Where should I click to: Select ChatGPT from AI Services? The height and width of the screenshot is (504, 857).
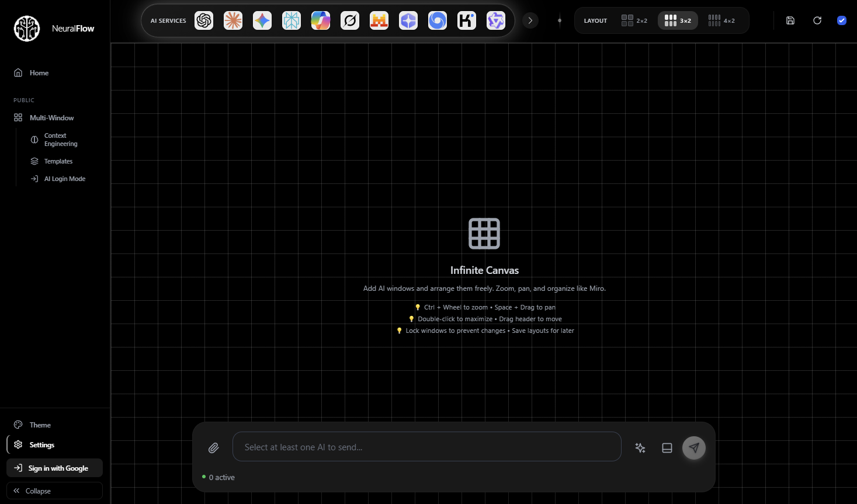(x=204, y=20)
